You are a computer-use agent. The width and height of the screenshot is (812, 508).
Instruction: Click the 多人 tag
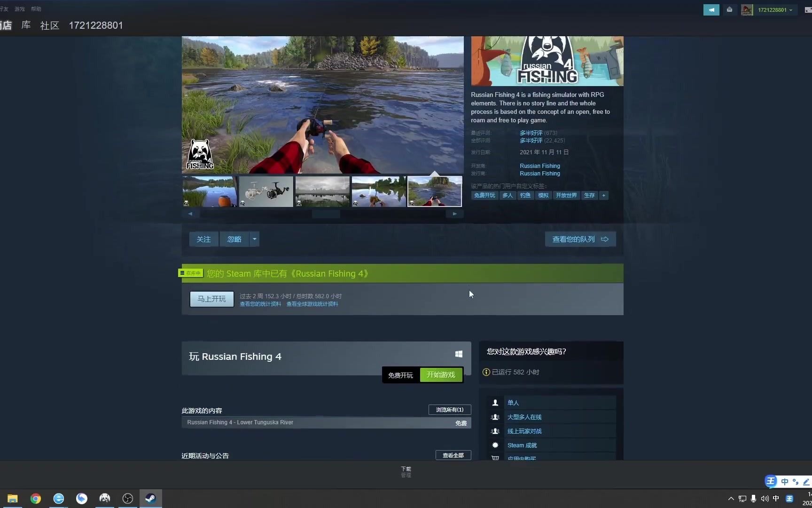[507, 195]
